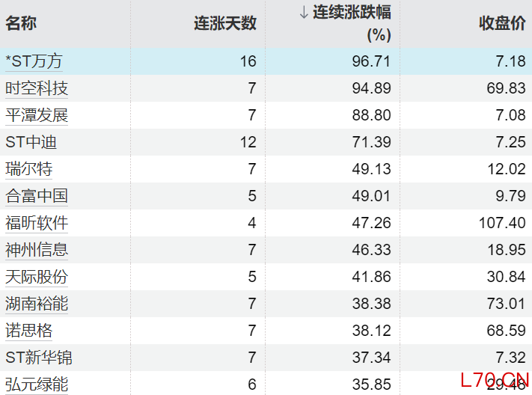Click the 神州信息 stock name
The width and height of the screenshot is (532, 395).
(x=37, y=250)
